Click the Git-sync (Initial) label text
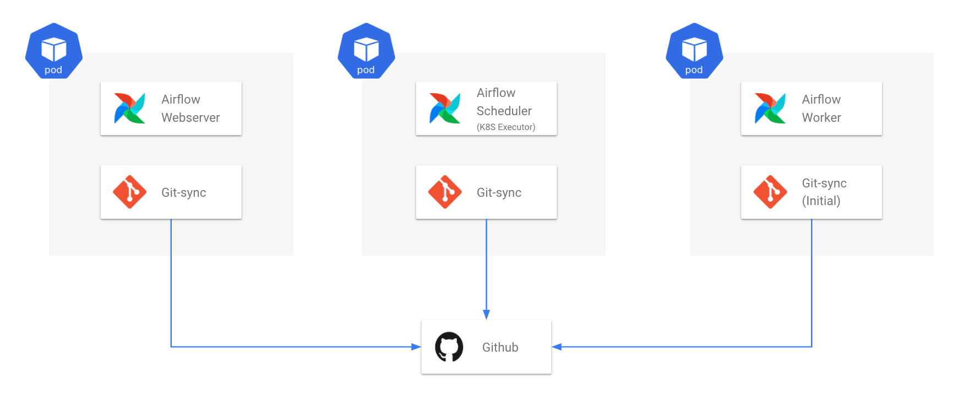Viewport: 980px width, 399px height. 824,192
